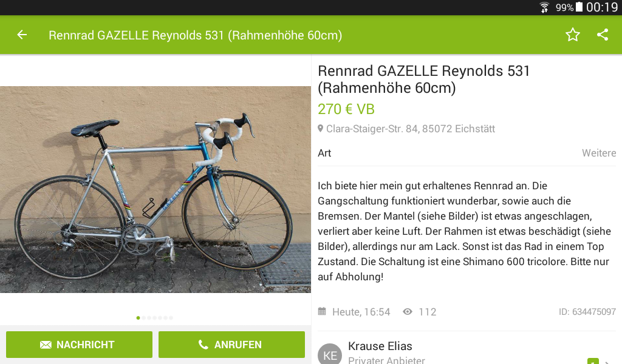This screenshot has height=364, width=622.
Task: Tap the 270 € VB price
Action: point(346,109)
